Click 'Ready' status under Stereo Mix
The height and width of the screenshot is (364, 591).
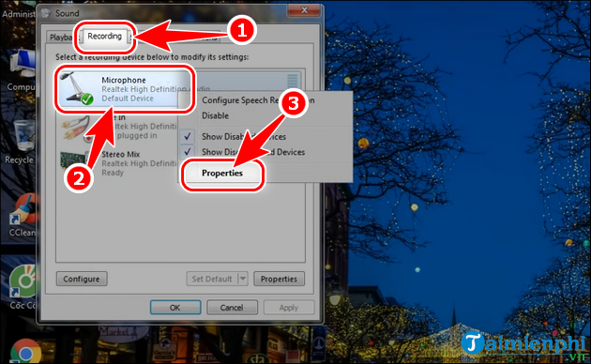113,173
